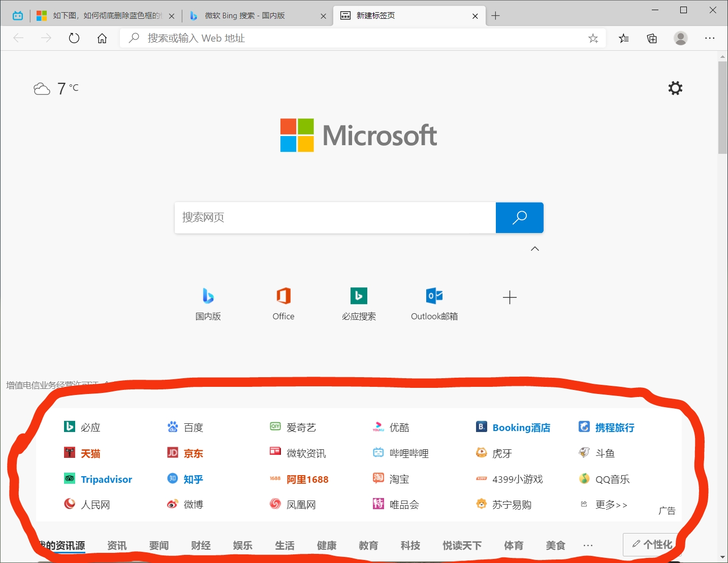Viewport: 728px width, 563px height.
Task: Open the 爱奇艺 link
Action: 293,427
